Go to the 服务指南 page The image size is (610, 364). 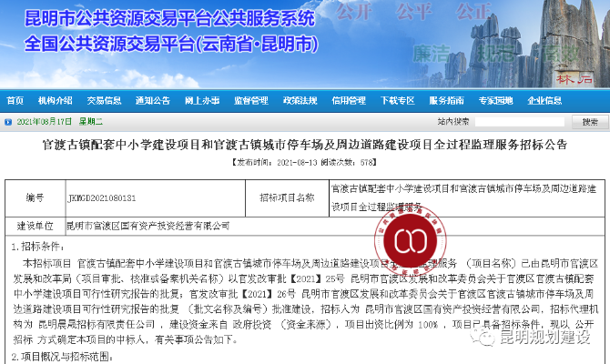tap(446, 100)
